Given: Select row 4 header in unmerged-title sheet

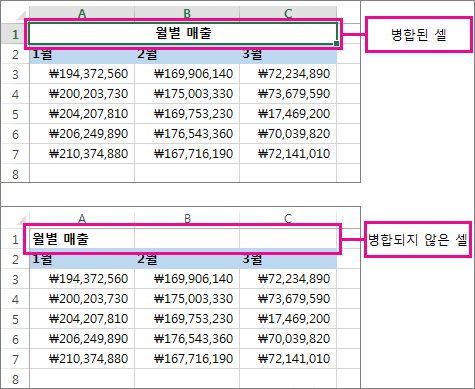Looking at the screenshot, I should (15, 299).
